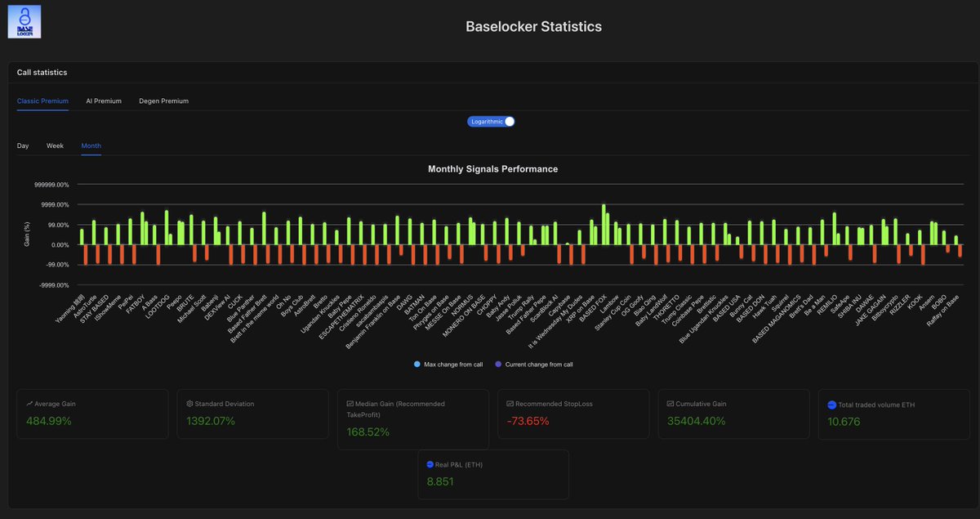Click the 'Baselocker Statistics' page title

pos(533,26)
